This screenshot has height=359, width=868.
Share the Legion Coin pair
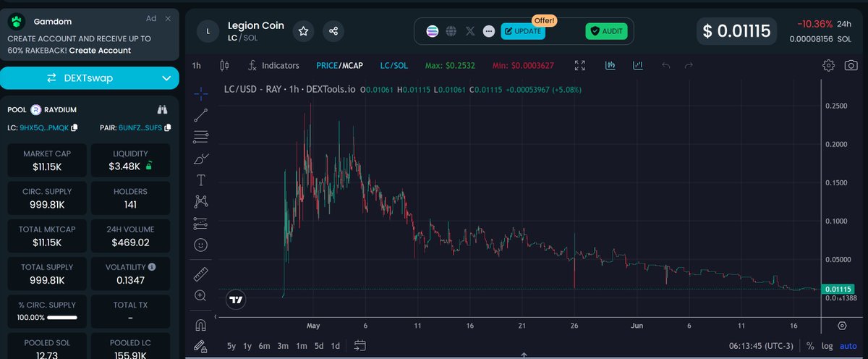click(333, 31)
